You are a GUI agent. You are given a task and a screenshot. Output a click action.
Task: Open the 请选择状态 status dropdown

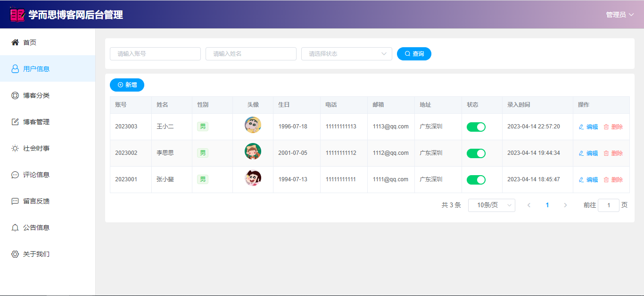(347, 54)
